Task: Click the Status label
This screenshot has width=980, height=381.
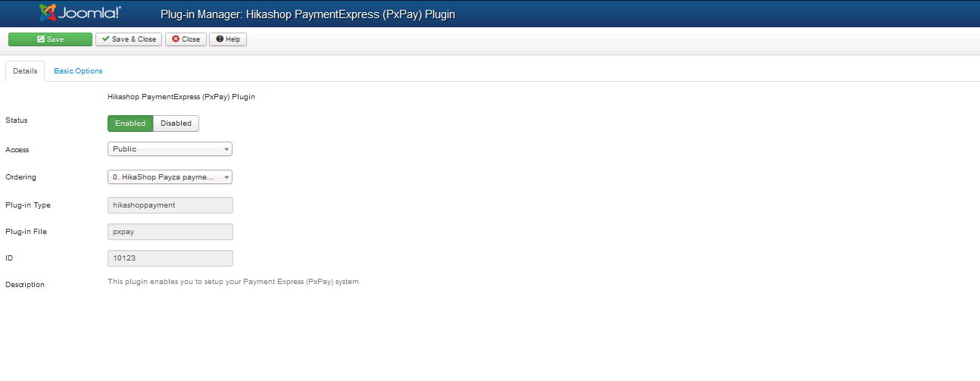Action: 17,120
